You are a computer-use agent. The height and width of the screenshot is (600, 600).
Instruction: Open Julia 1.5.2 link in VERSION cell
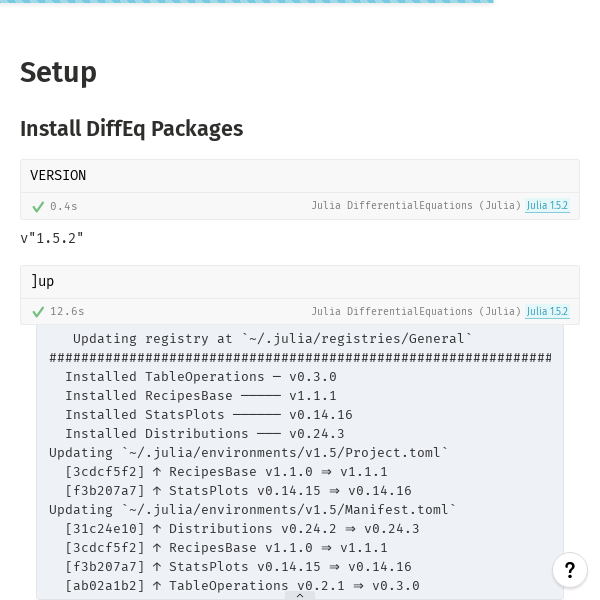tap(547, 205)
